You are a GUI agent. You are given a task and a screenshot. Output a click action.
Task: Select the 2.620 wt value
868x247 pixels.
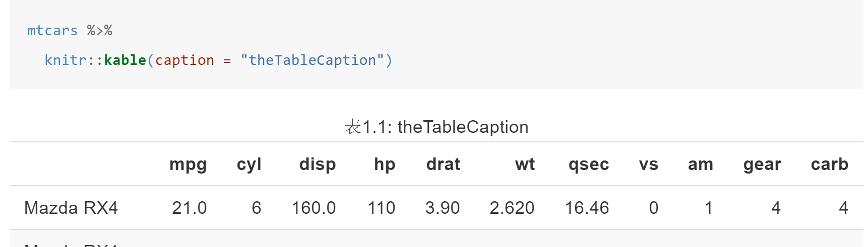pyautogui.click(x=512, y=208)
